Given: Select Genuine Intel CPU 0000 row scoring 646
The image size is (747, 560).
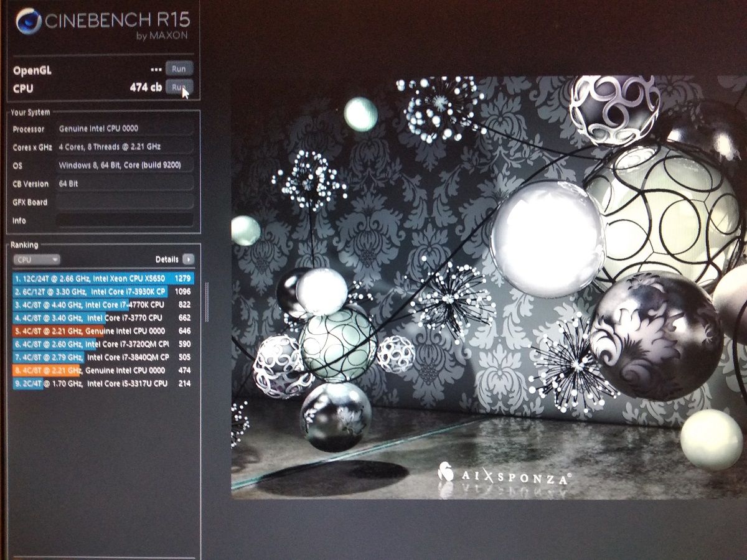Looking at the screenshot, I should 104,331.
